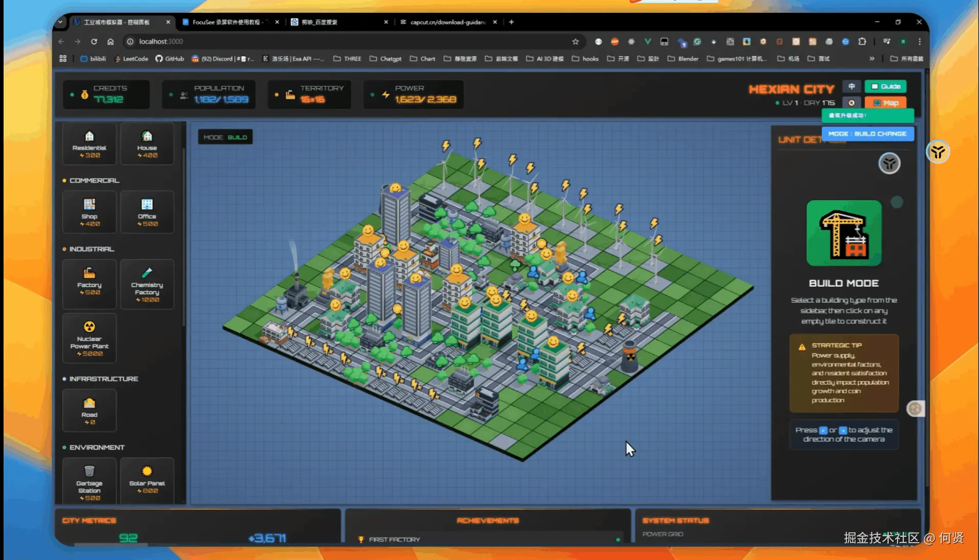Choose the Solar Panel building
This screenshot has width=979, height=560.
point(147,481)
